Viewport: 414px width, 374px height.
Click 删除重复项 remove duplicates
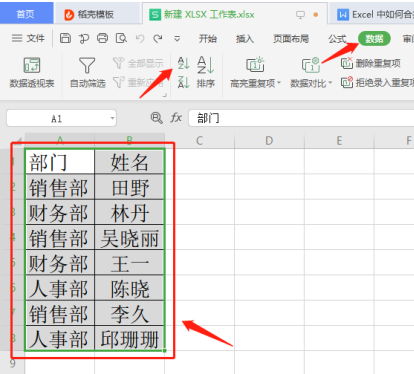[x=371, y=63]
